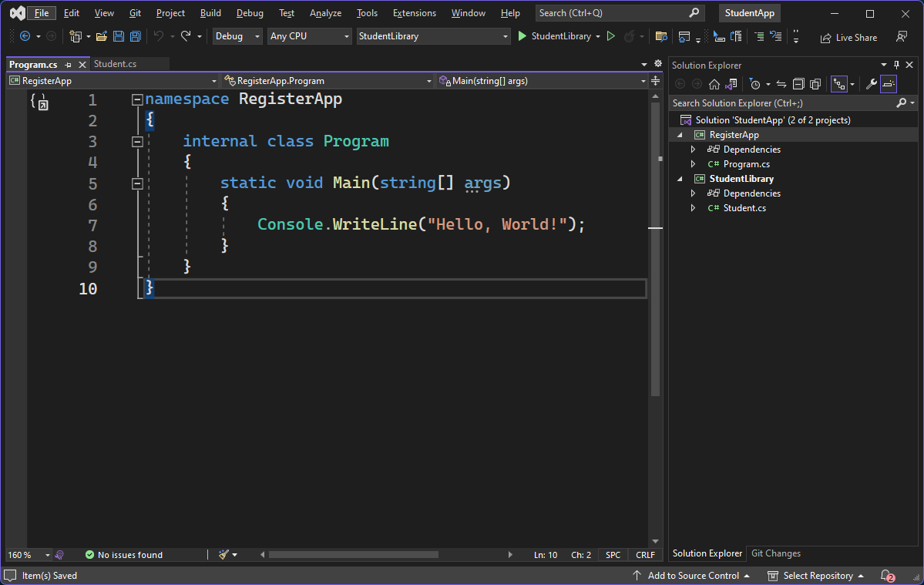Collapse the RegisterApp project node
Image resolution: width=924 pixels, height=585 pixels.
[x=680, y=135]
